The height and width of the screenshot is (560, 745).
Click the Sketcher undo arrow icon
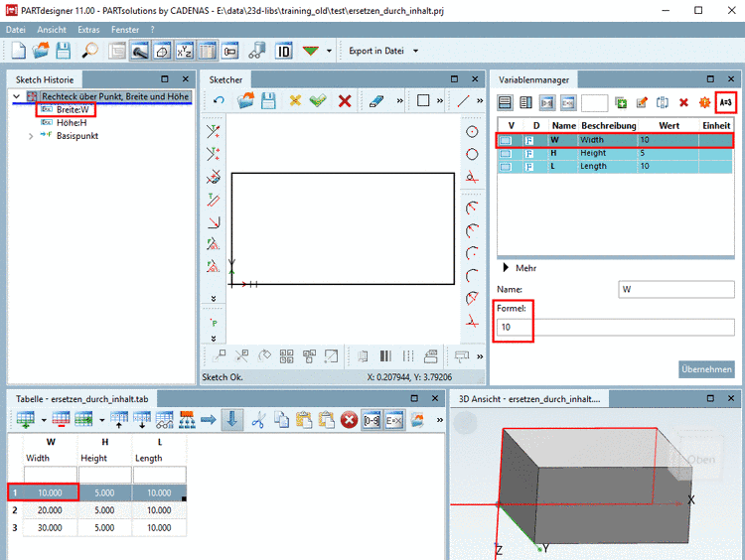[219, 100]
